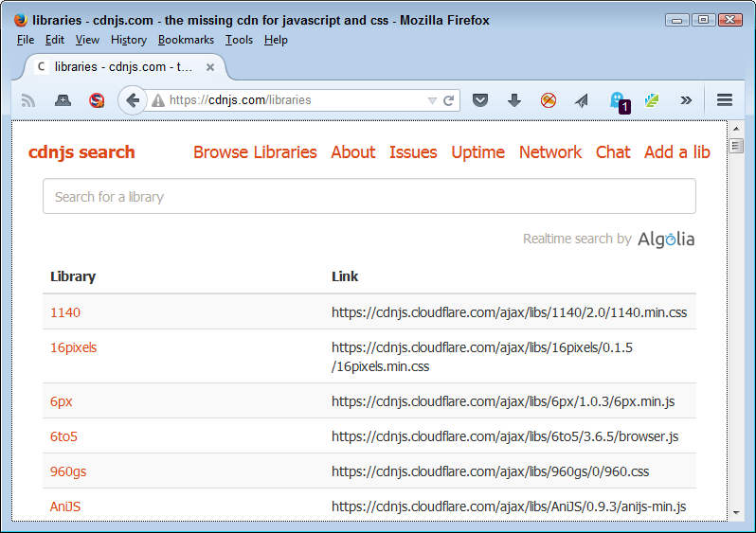Click the red swirl extension icon
756x533 pixels.
tap(97, 100)
